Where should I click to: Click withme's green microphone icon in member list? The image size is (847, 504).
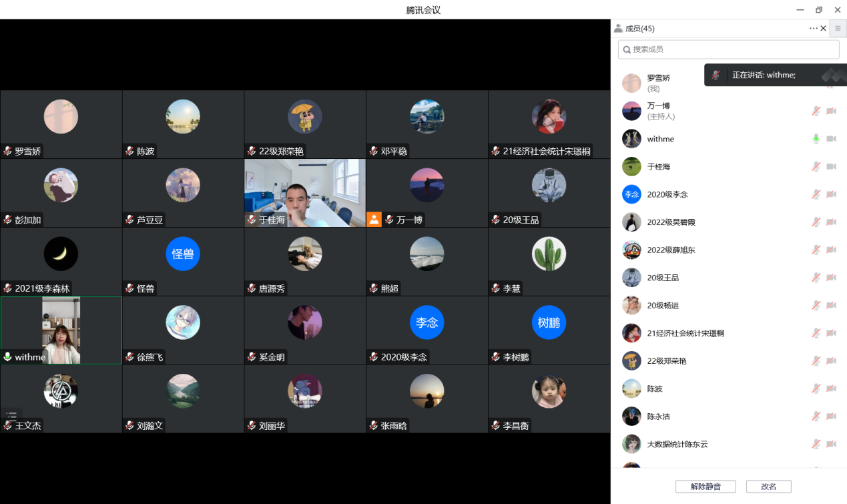tap(816, 139)
